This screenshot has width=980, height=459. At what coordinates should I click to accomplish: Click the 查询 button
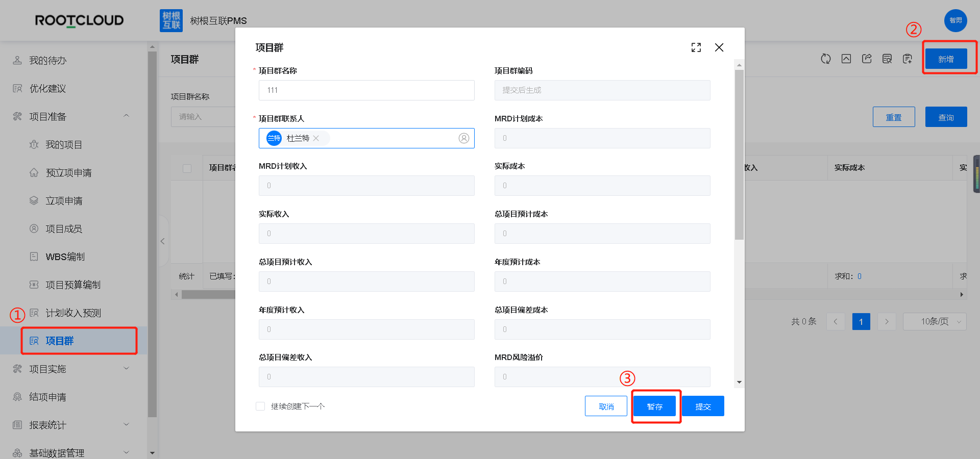pyautogui.click(x=946, y=117)
